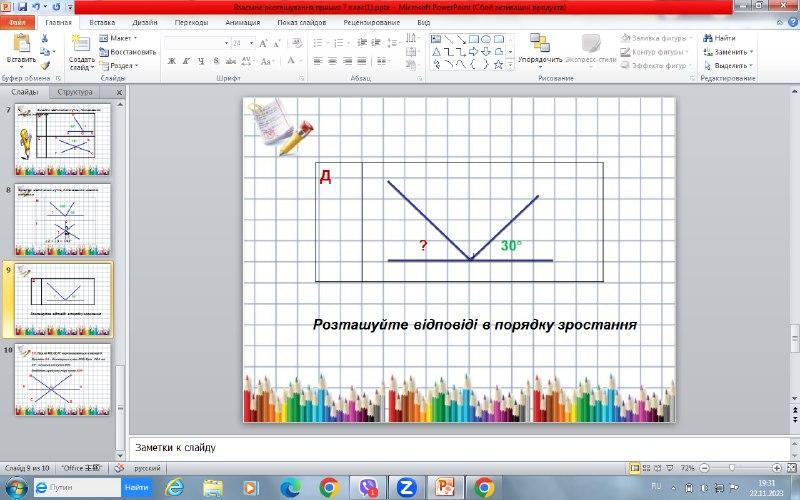This screenshot has width=800, height=500.
Task: Click the Windows Start button
Action: (15, 488)
